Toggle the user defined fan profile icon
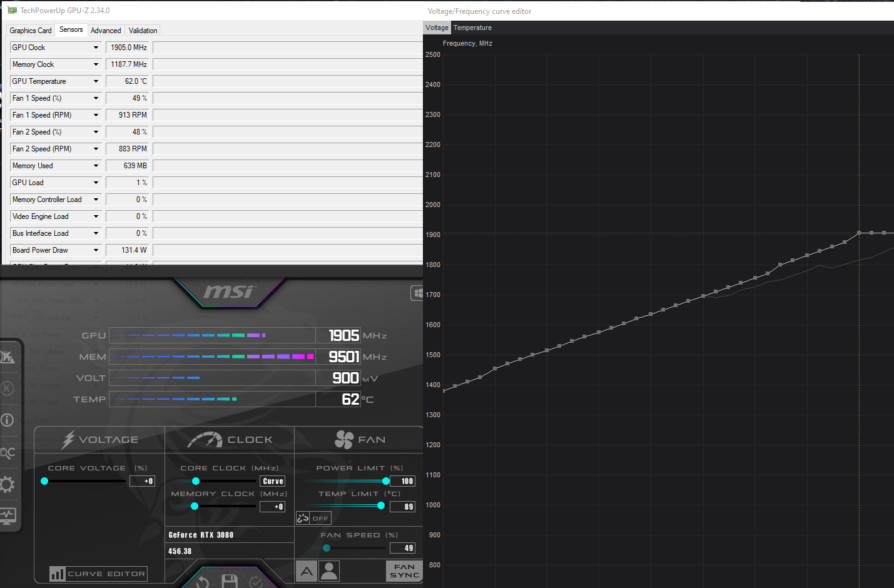894x588 pixels. 329,571
